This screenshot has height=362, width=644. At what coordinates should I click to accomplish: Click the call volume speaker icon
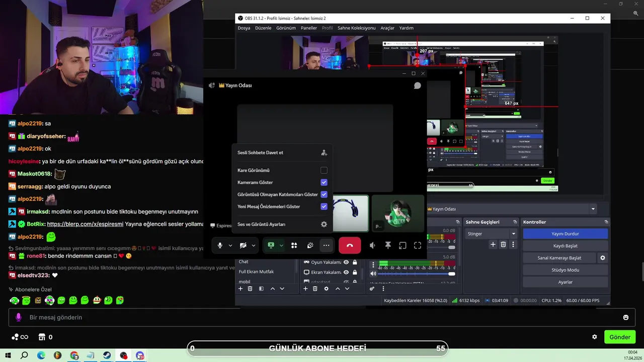(372, 245)
